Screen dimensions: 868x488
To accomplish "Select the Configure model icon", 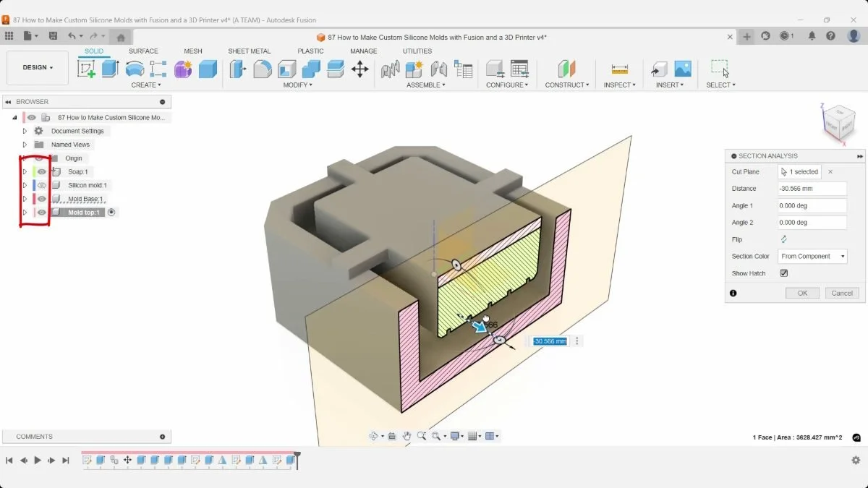I will [x=495, y=69].
